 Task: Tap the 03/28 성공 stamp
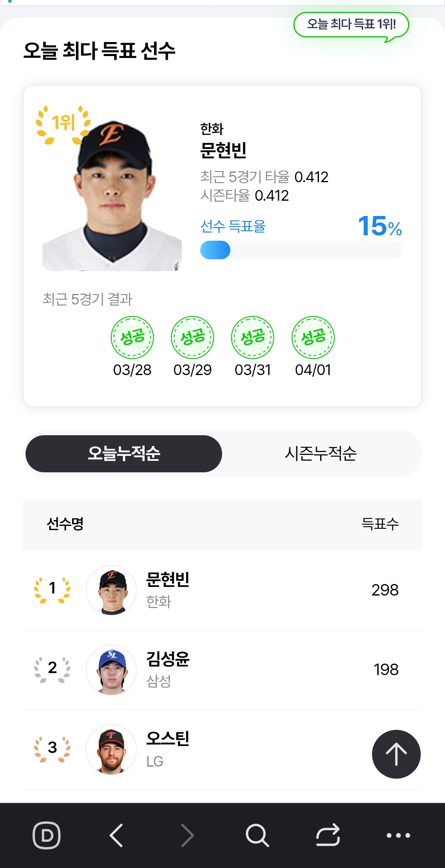click(132, 338)
